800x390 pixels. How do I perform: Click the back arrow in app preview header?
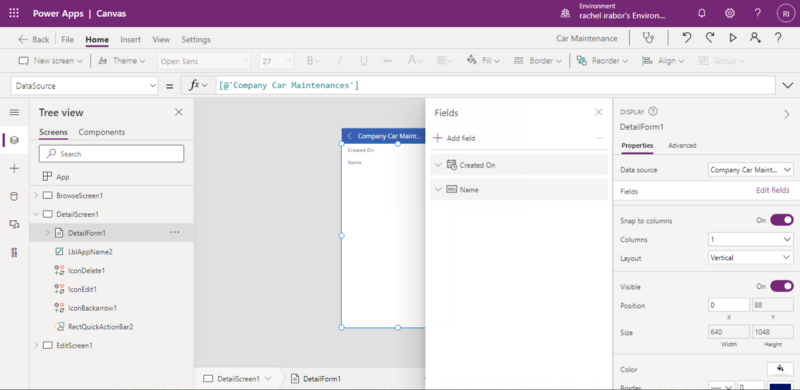tap(349, 136)
